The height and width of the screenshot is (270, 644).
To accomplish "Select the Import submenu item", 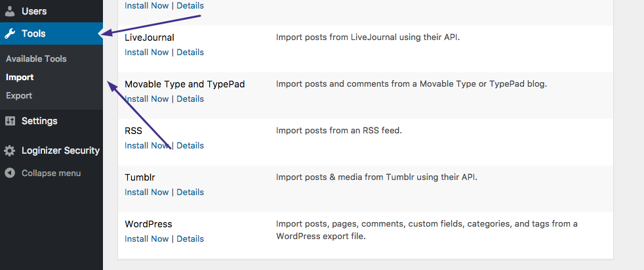I will click(x=20, y=78).
